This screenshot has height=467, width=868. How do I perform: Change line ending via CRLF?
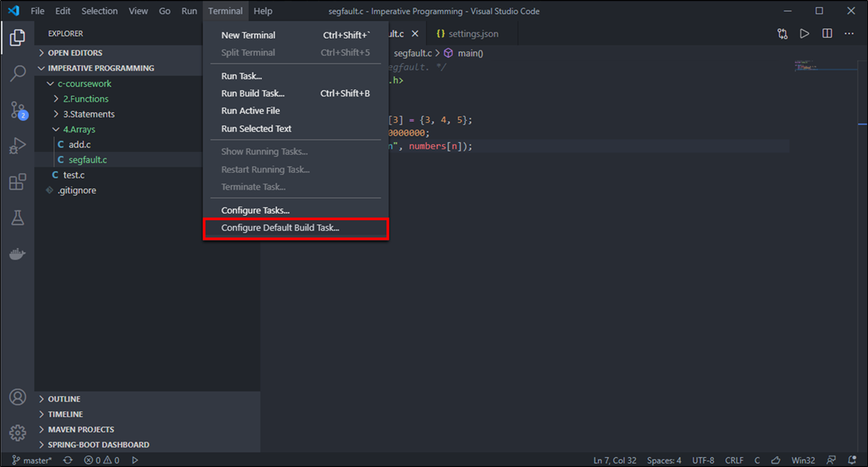(x=734, y=460)
